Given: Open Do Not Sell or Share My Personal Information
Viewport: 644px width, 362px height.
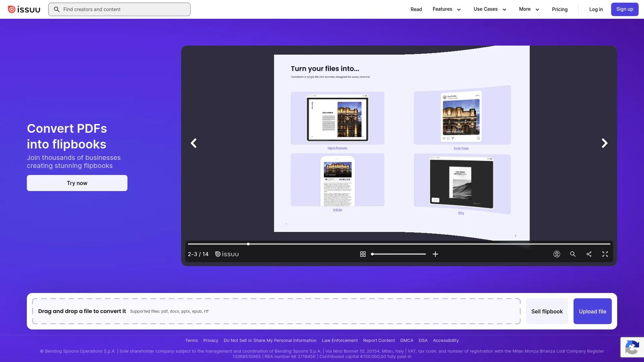Looking at the screenshot, I should 270,340.
